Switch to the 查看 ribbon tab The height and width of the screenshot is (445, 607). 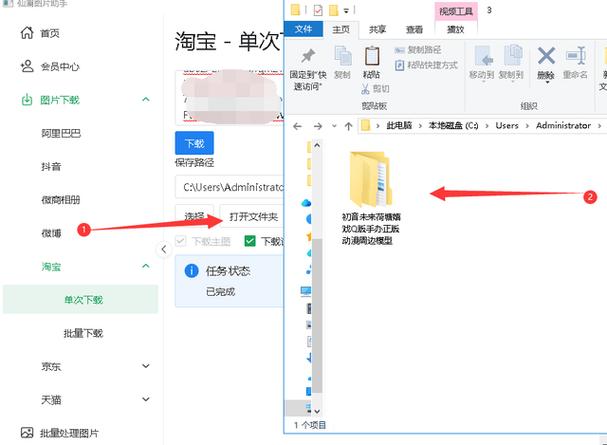414,29
